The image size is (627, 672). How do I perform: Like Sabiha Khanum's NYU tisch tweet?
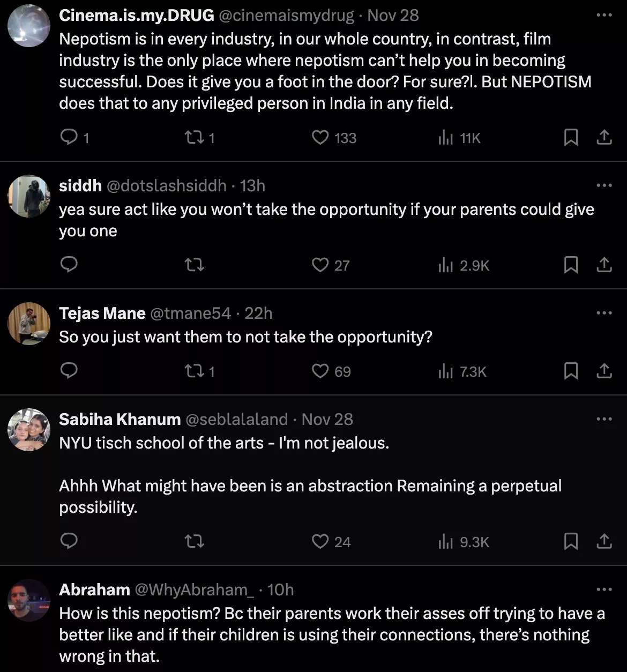(320, 541)
